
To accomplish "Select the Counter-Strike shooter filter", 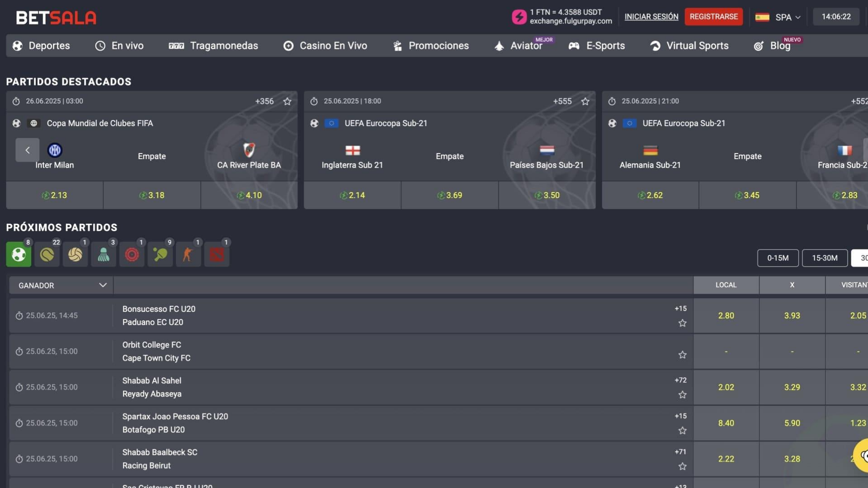I will (x=188, y=254).
